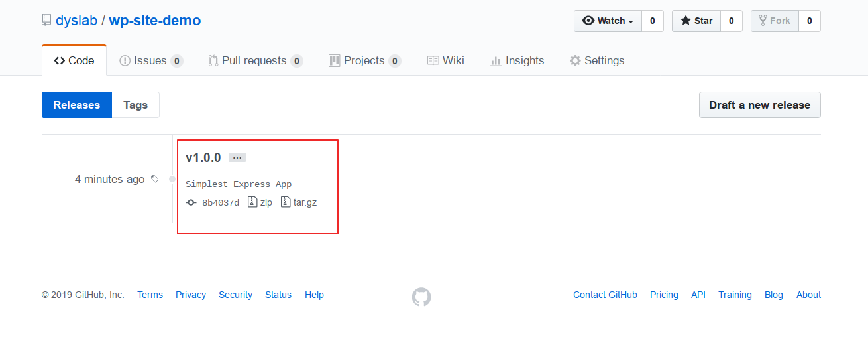868x351 pixels.
Task: Click the stargazers count beside Star
Action: [731, 21]
